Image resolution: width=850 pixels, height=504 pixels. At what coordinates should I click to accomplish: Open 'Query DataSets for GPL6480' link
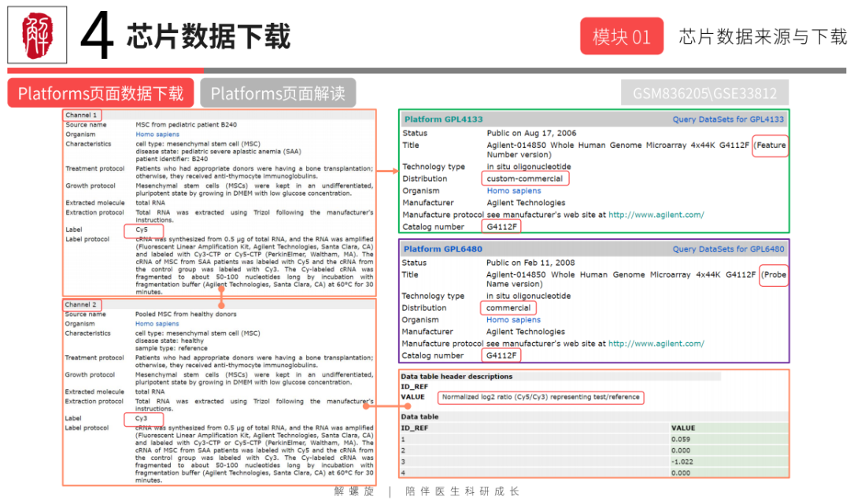click(728, 249)
